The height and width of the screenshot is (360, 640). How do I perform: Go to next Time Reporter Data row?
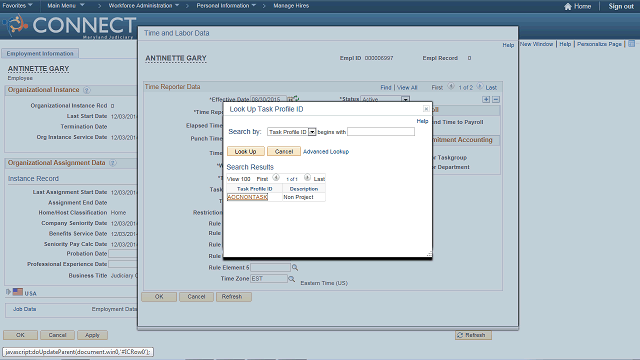[480, 87]
